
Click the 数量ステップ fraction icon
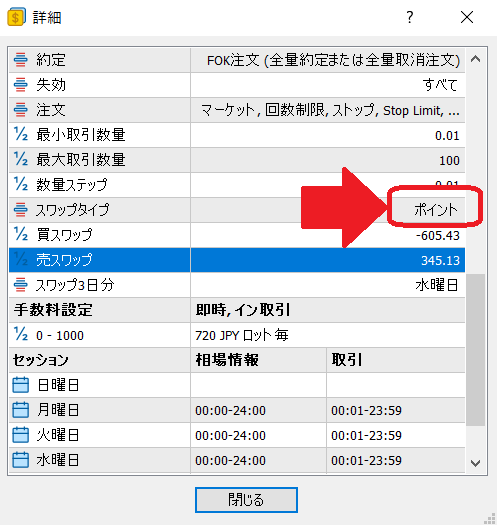pyautogui.click(x=21, y=184)
